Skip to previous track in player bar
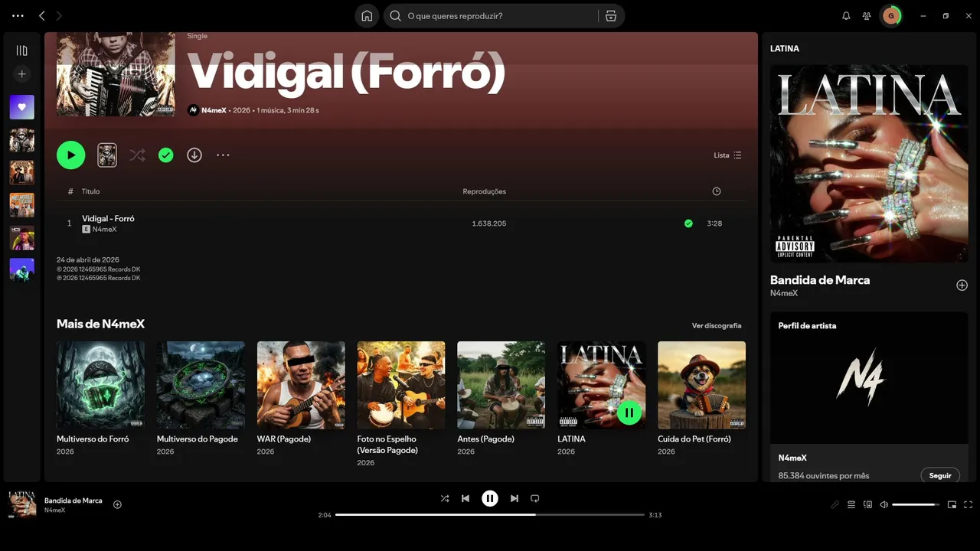The width and height of the screenshot is (980, 551). (x=465, y=499)
